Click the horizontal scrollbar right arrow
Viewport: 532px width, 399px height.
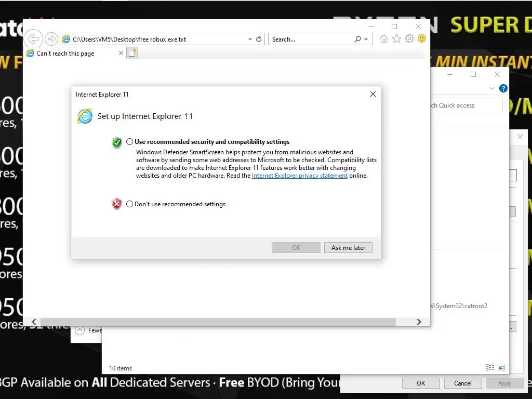pyautogui.click(x=419, y=322)
